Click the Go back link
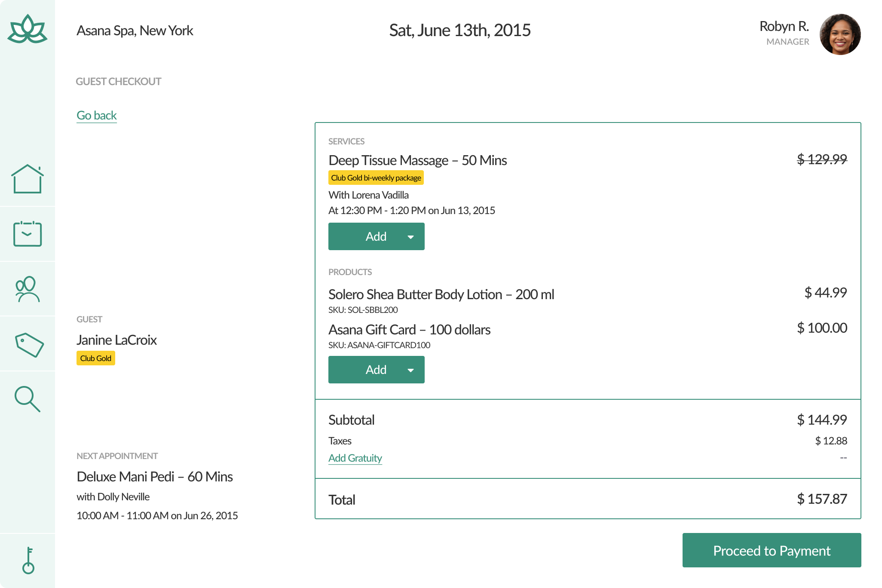The width and height of the screenshot is (882, 588). coord(97,115)
